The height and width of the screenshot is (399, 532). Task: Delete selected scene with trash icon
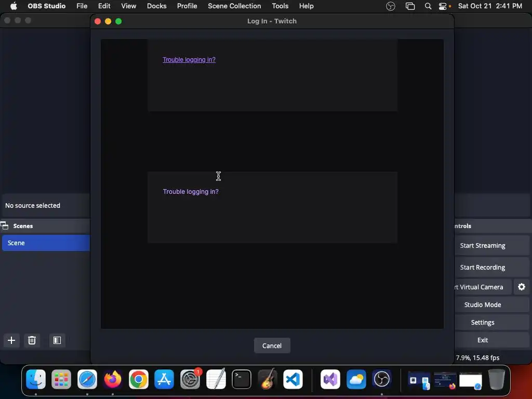(32, 340)
